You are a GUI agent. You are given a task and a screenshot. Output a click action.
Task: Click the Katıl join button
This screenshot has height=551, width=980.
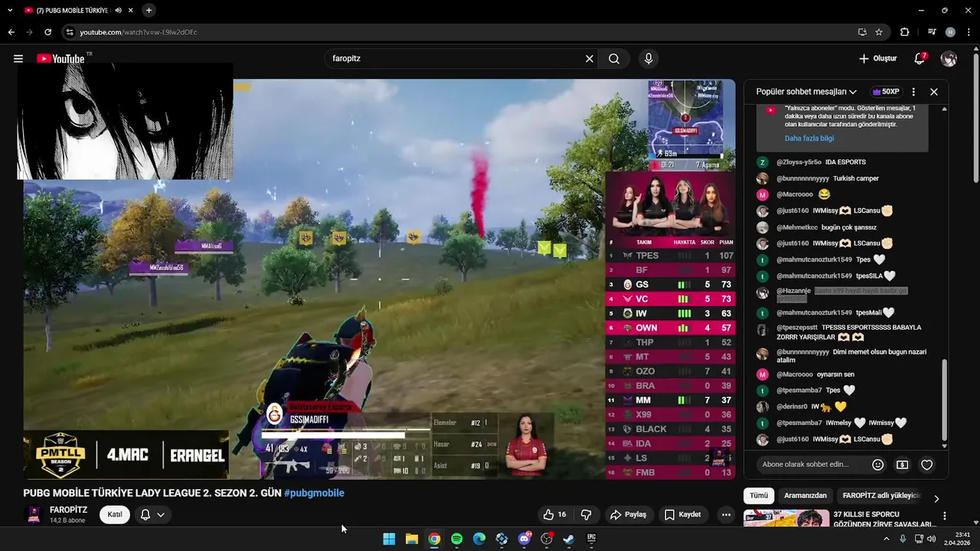(x=114, y=514)
